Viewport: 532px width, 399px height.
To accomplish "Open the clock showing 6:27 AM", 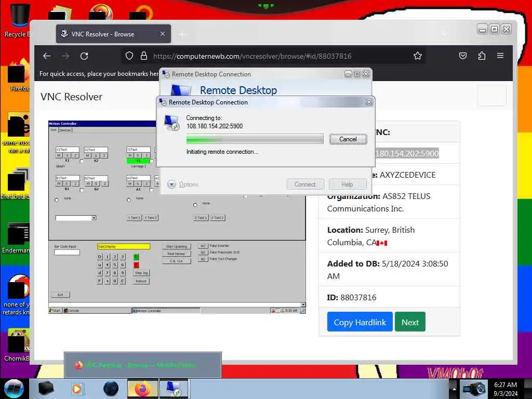I will click(506, 389).
